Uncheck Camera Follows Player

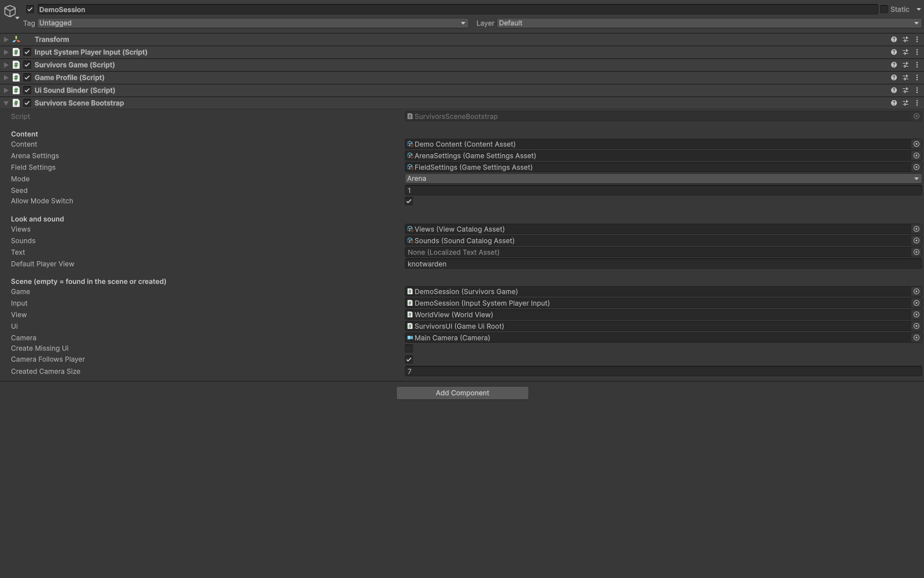pos(409,360)
